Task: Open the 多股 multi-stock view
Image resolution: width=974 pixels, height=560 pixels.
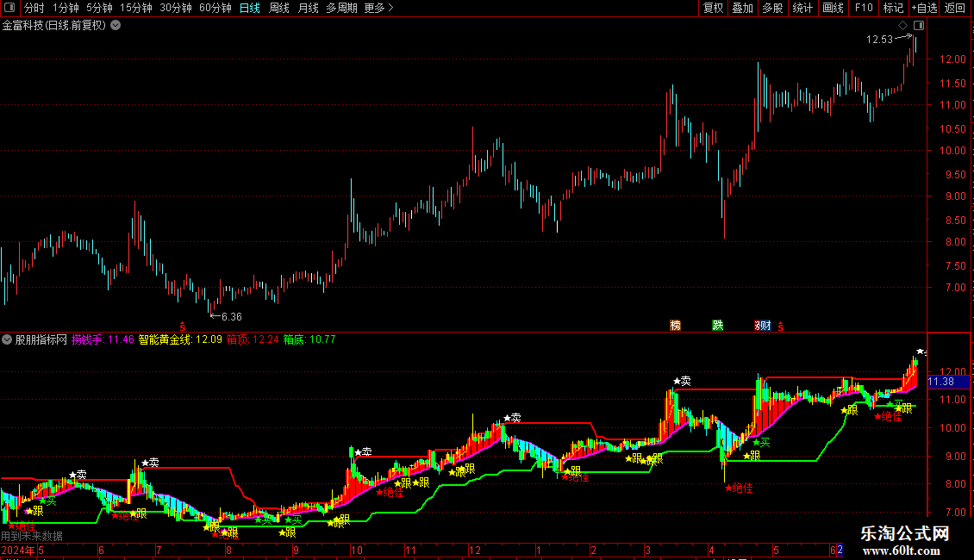Action: tap(772, 8)
